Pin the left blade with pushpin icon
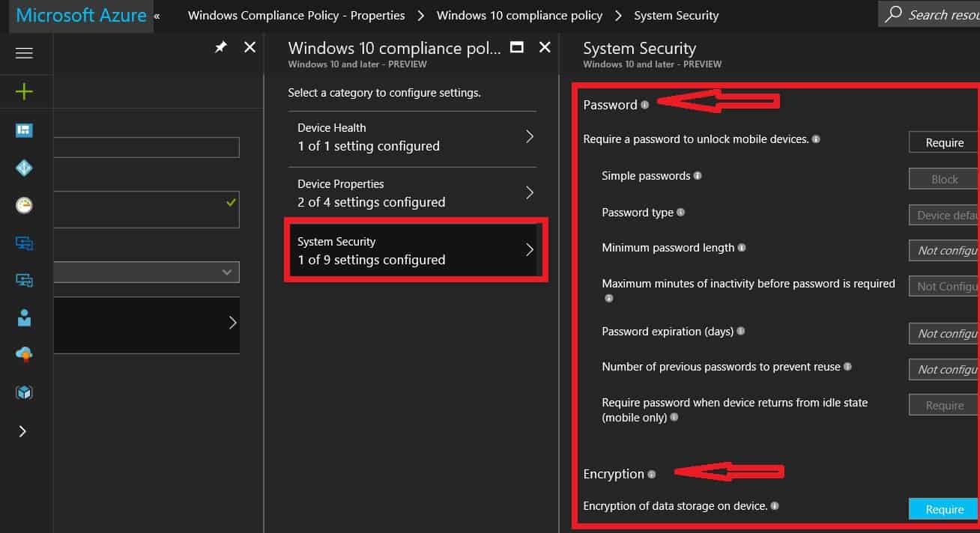The height and width of the screenshot is (533, 980). tap(220, 47)
